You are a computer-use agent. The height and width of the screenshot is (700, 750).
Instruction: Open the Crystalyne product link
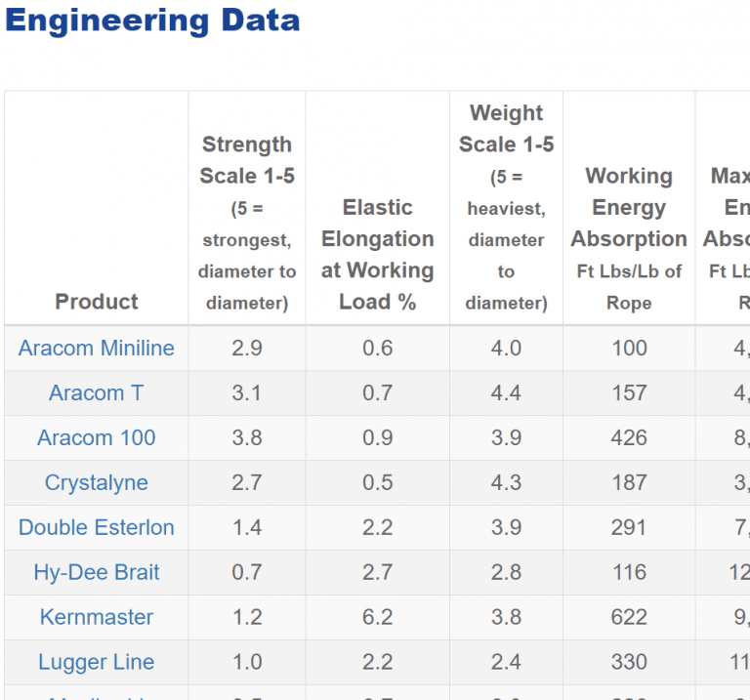pyautogui.click(x=96, y=483)
